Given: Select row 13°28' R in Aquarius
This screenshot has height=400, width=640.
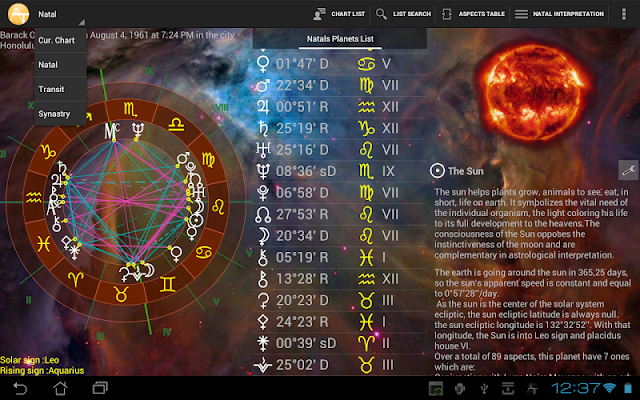Looking at the screenshot, I should point(340,279).
